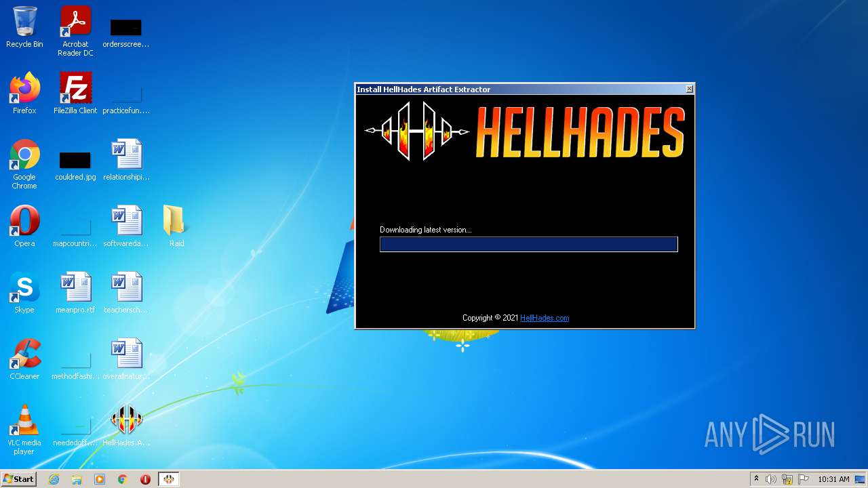Click the download progress bar

(x=529, y=244)
